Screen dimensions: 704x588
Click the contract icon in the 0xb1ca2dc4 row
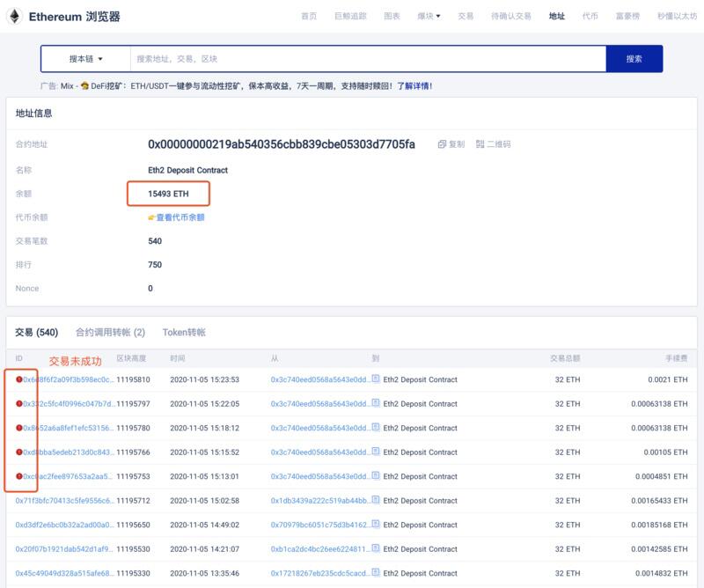pos(376,549)
